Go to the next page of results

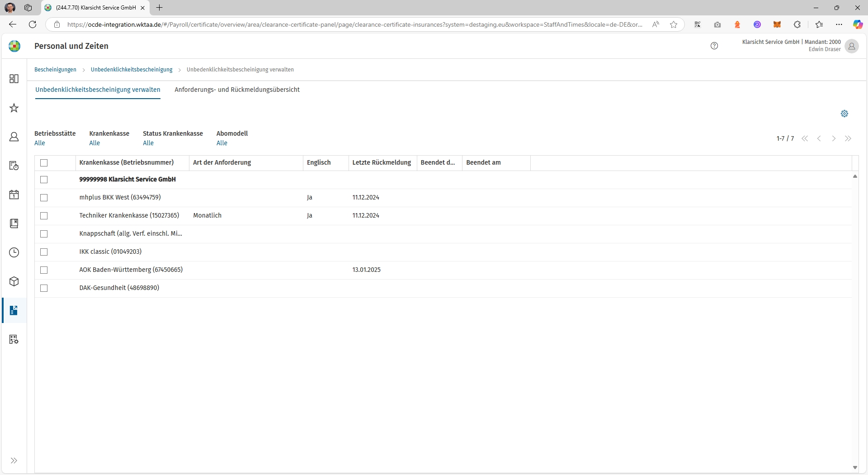tap(834, 138)
